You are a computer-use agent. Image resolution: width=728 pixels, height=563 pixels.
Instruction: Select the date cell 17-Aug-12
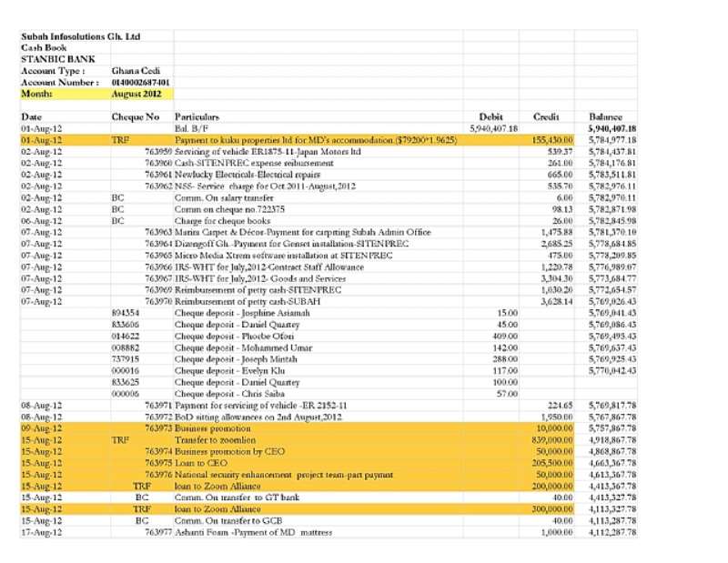click(41, 532)
